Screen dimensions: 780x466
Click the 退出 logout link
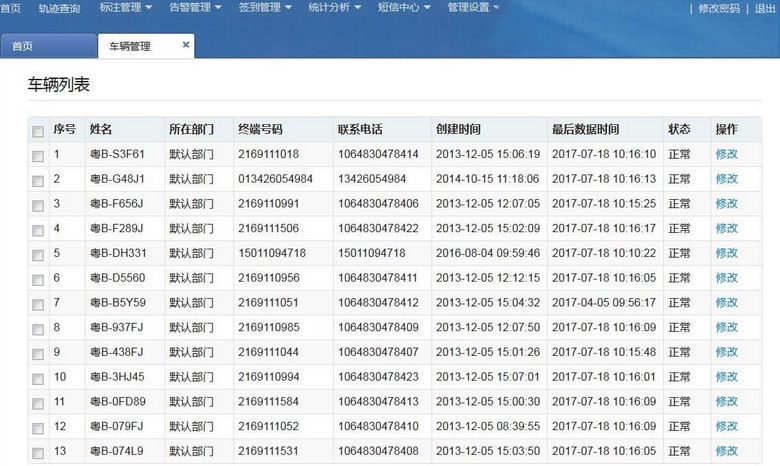tap(765, 8)
